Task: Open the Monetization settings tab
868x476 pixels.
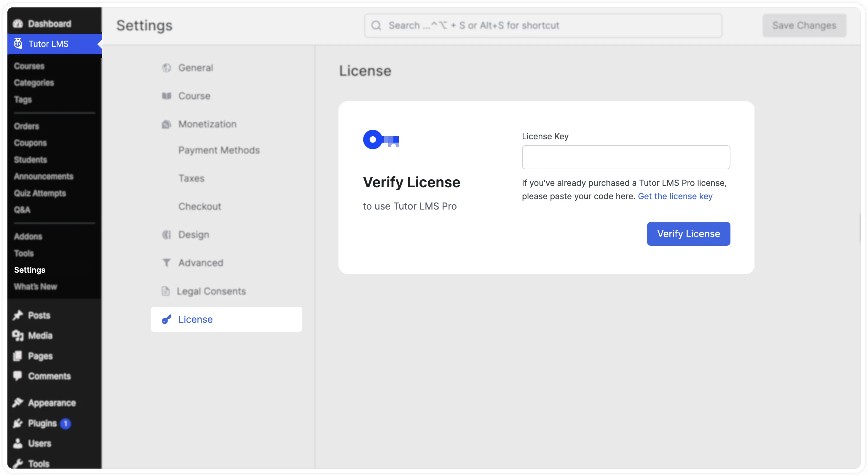Action: [x=226, y=124]
